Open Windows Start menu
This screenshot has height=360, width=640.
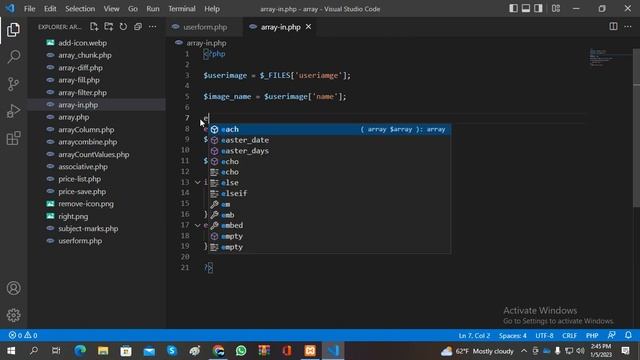click(x=11, y=351)
